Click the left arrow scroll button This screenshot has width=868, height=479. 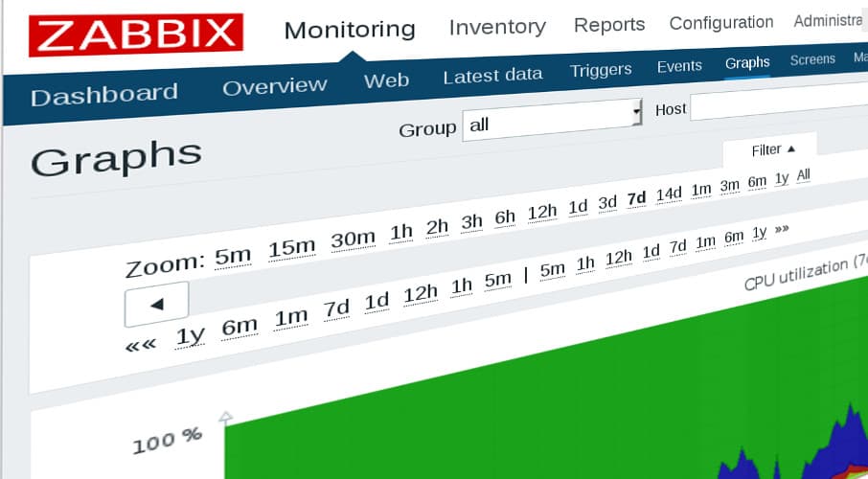coord(157,304)
